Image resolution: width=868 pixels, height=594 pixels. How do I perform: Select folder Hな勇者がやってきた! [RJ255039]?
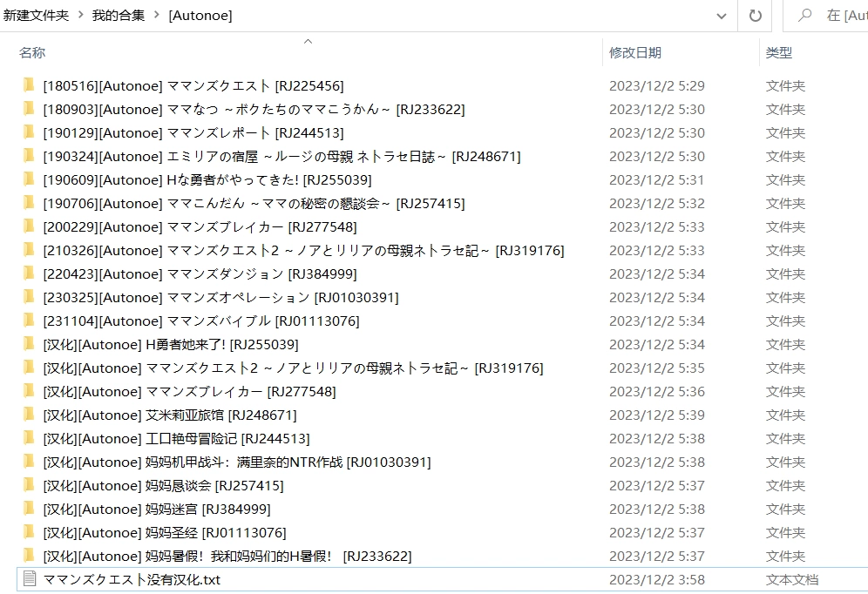pyautogui.click(x=207, y=179)
